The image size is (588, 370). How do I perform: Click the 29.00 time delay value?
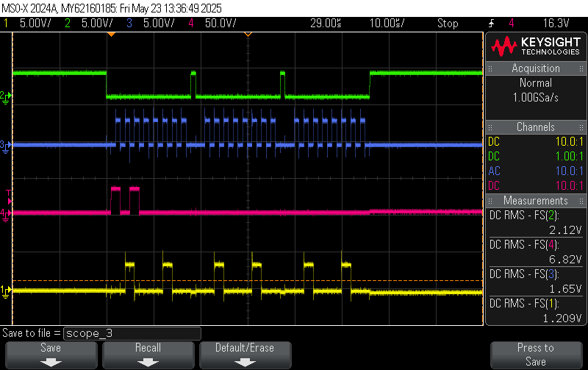326,24
